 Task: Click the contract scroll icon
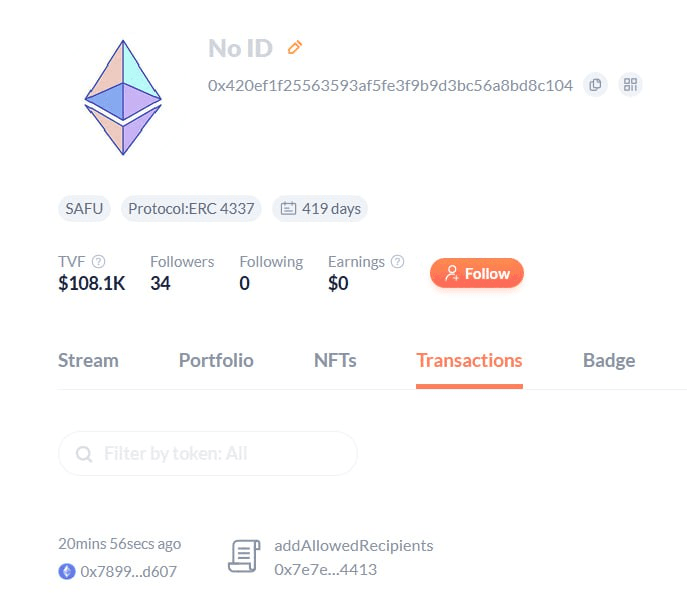click(x=244, y=557)
